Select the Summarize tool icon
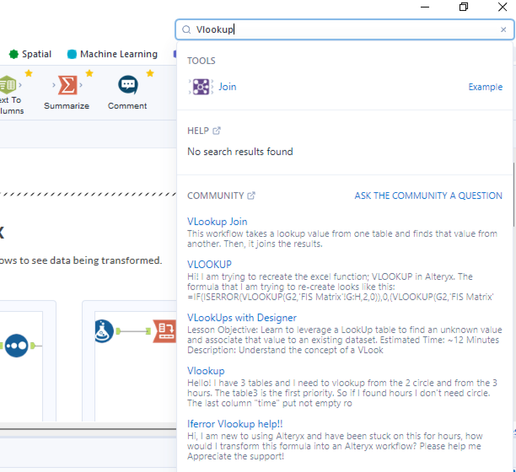The width and height of the screenshot is (516, 472). point(67,85)
